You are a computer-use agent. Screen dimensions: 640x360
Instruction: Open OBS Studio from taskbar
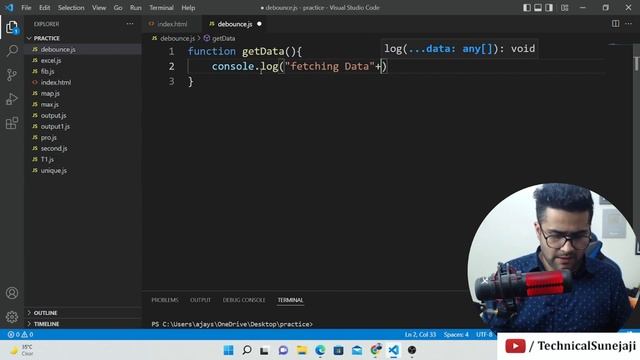412,350
